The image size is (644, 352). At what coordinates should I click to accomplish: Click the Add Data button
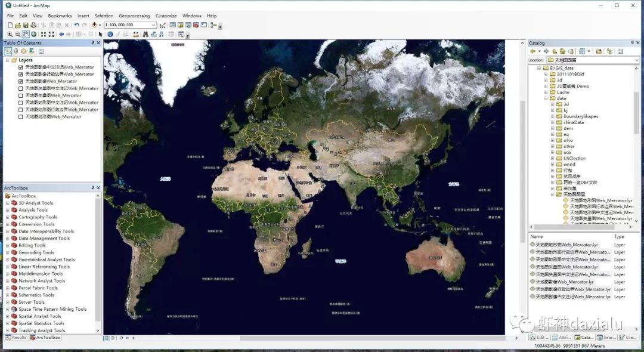click(x=94, y=25)
